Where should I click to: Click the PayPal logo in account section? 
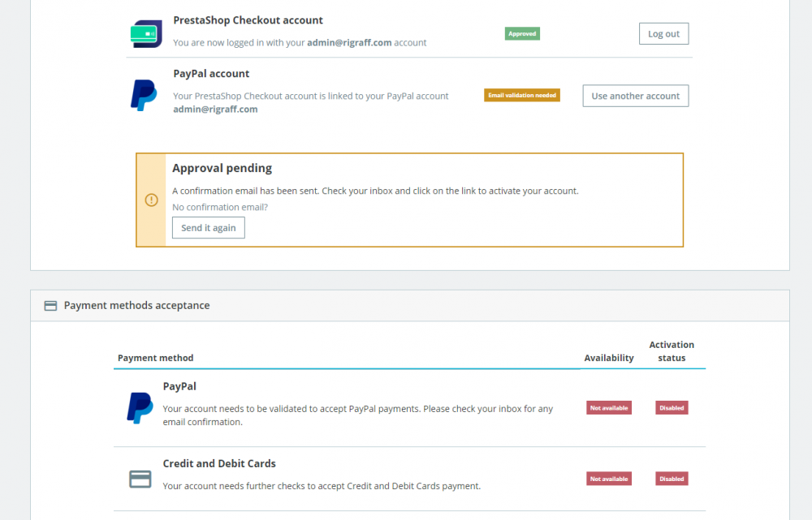tap(144, 95)
